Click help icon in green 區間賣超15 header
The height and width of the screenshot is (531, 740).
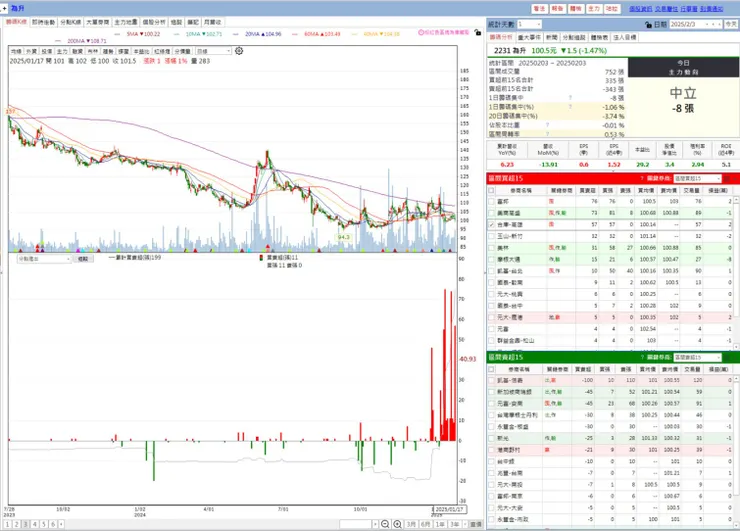click(642, 357)
